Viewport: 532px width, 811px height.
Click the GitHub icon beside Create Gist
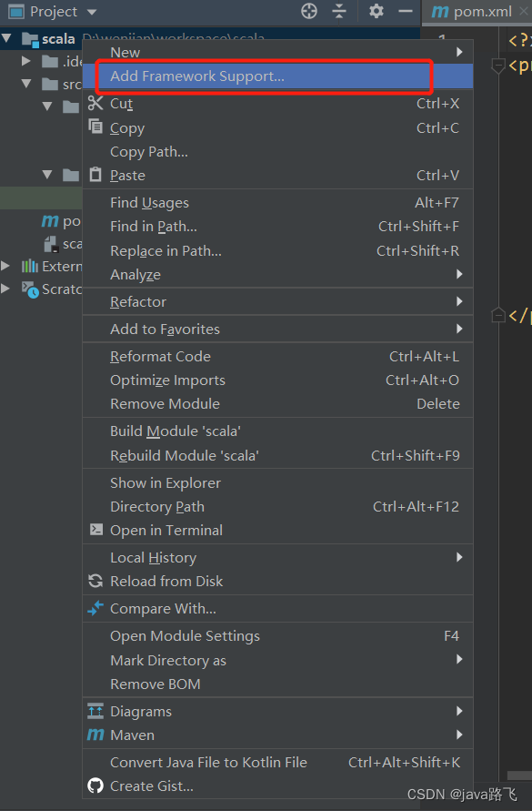(95, 786)
